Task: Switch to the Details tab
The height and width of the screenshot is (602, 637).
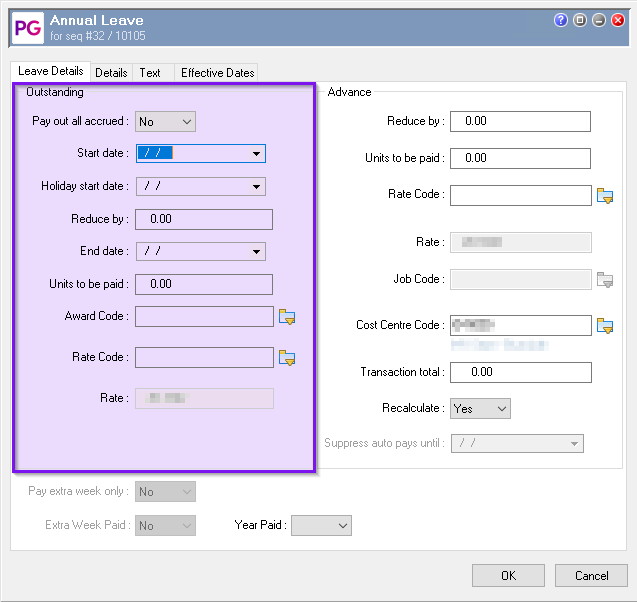Action: click(111, 73)
